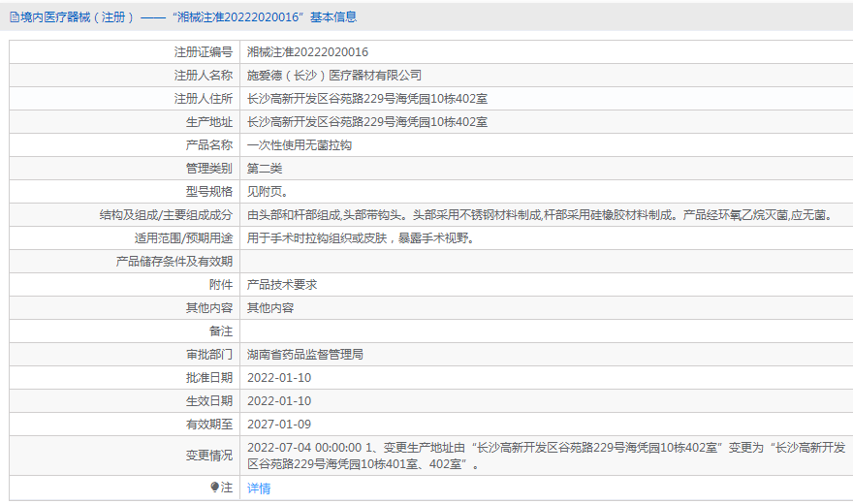853x504 pixels.
Task: Click the date in 批准日期 row
Action: [279, 378]
